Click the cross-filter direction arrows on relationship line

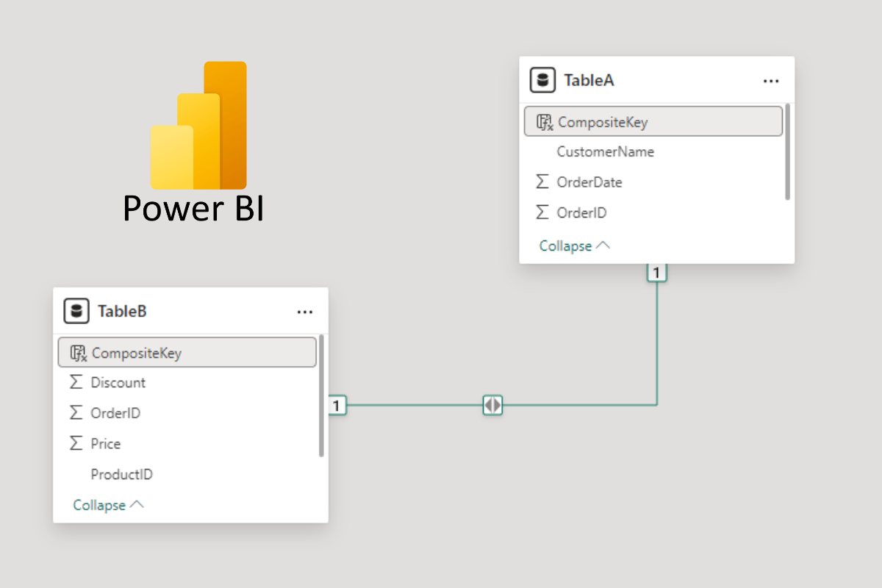tap(492, 405)
